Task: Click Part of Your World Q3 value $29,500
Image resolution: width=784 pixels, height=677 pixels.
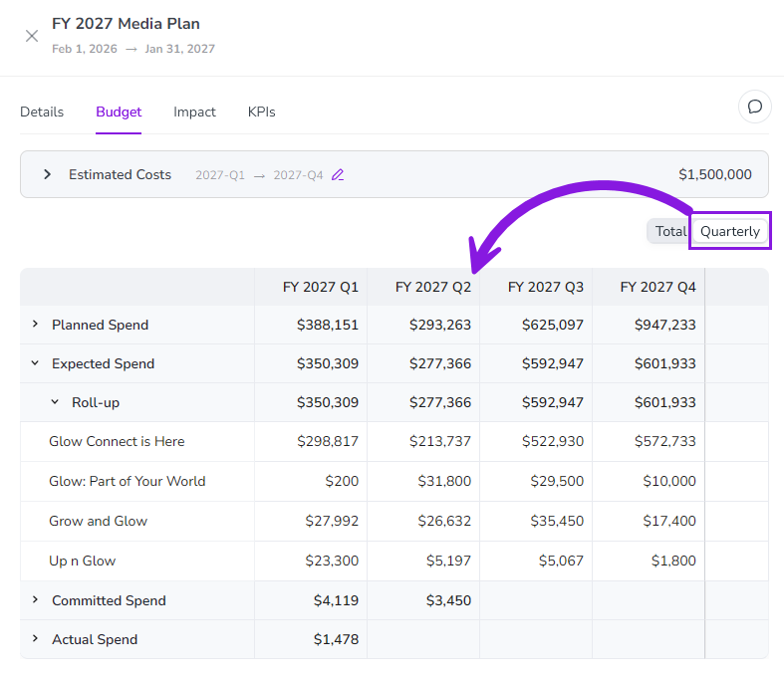Action: coord(557,481)
